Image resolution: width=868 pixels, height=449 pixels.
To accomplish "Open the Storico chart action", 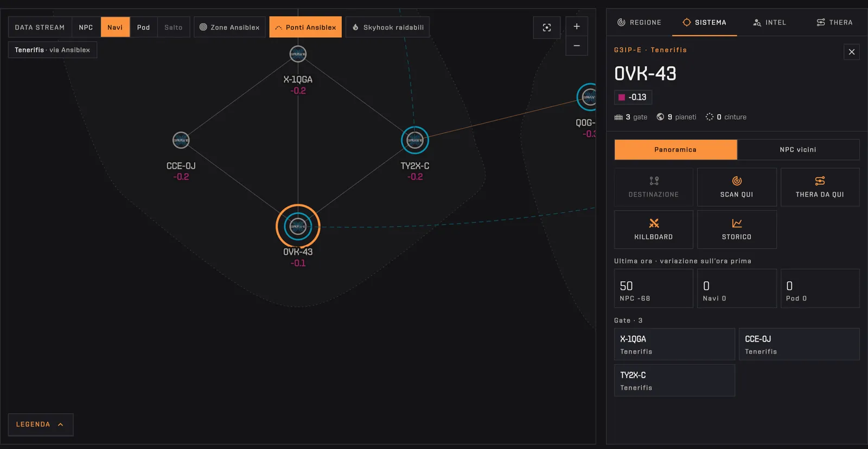I will coord(737,229).
